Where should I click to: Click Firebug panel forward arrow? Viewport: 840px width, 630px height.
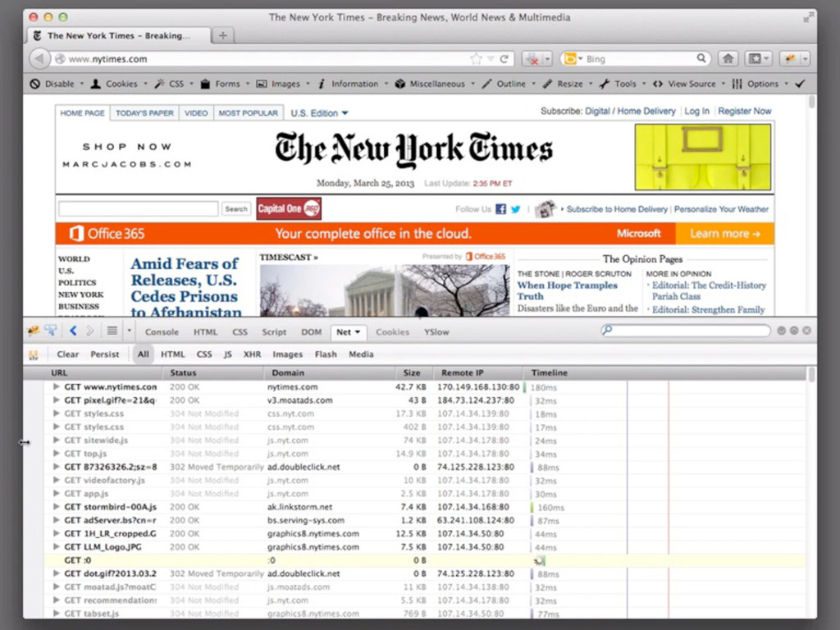(x=90, y=331)
